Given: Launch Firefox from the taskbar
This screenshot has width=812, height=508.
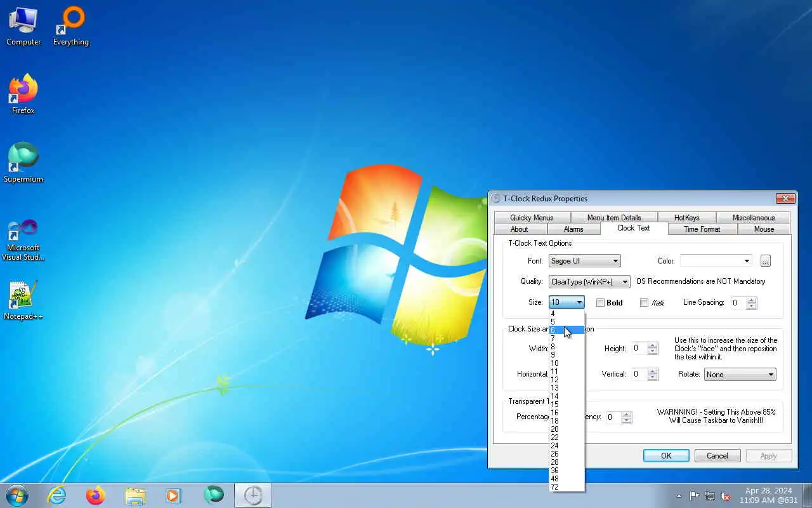Looking at the screenshot, I should click(x=96, y=495).
